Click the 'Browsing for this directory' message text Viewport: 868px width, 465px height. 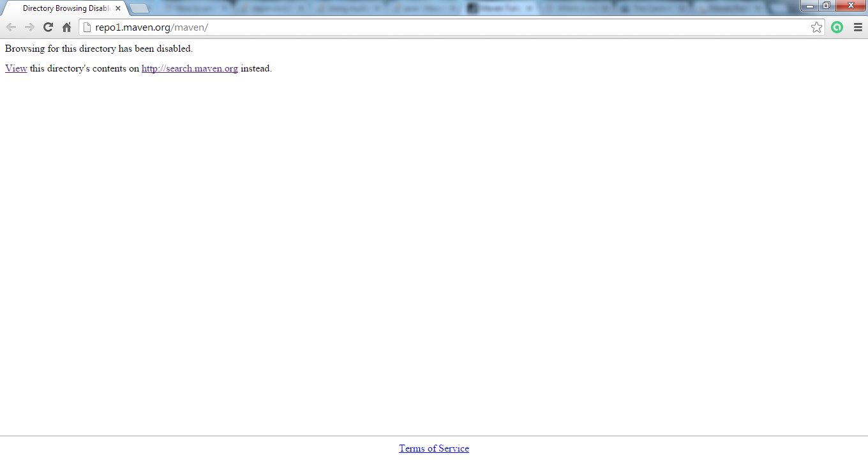(x=99, y=49)
